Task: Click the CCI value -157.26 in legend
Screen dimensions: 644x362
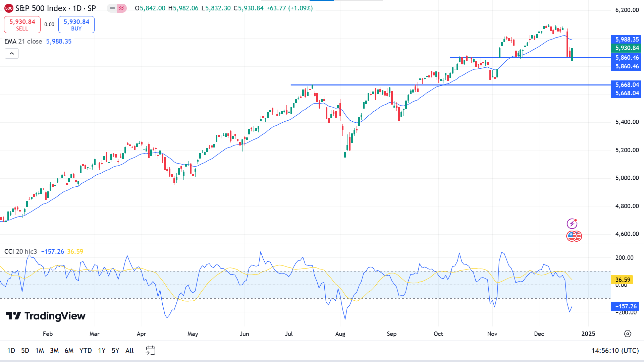Action: point(52,251)
